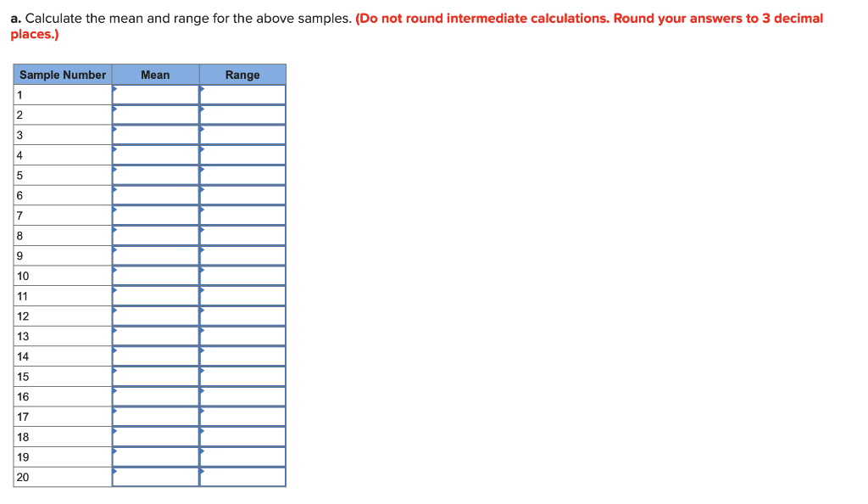Click the Mean input field for Sample 1

[155, 94]
